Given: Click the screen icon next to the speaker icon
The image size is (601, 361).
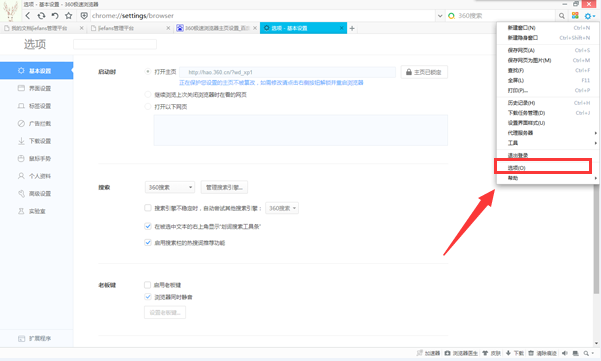Looking at the screenshot, I should (x=575, y=353).
